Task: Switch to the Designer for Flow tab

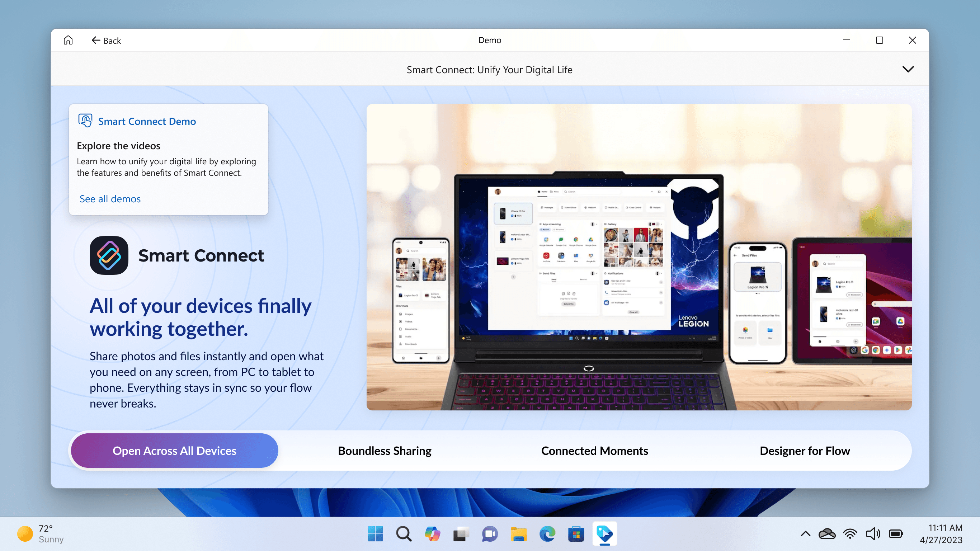Action: [805, 451]
